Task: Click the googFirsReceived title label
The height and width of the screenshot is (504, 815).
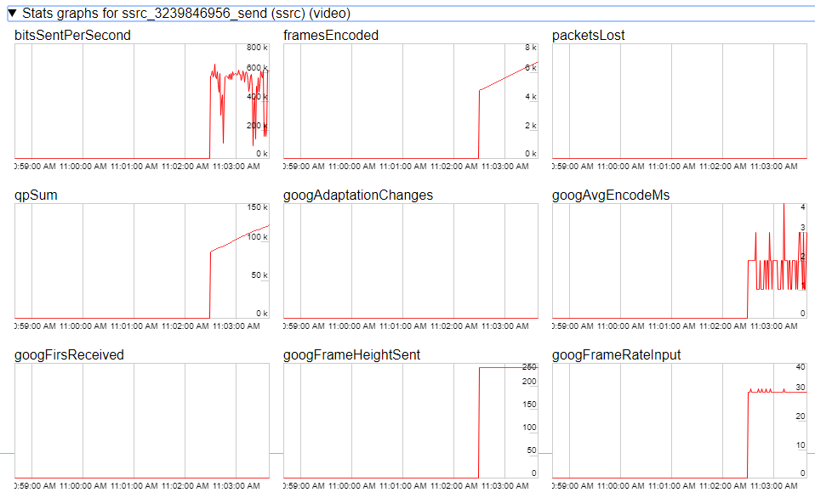Action: (70, 355)
